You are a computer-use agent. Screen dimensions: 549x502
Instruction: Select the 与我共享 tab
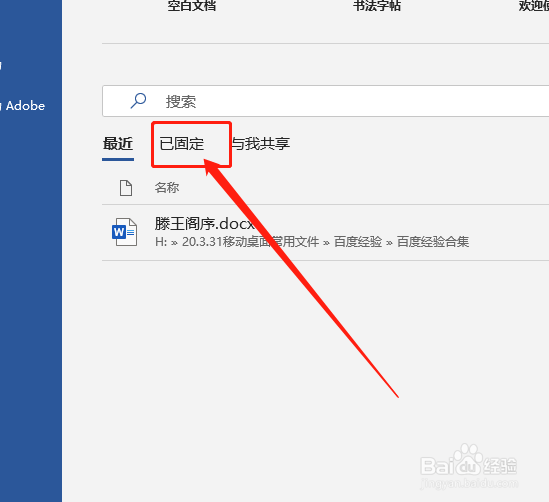(261, 144)
